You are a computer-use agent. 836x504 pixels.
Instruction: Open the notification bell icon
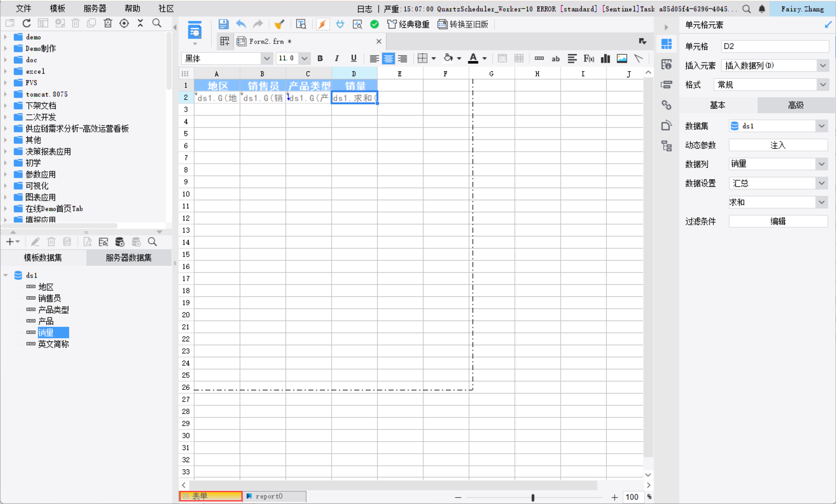762,9
